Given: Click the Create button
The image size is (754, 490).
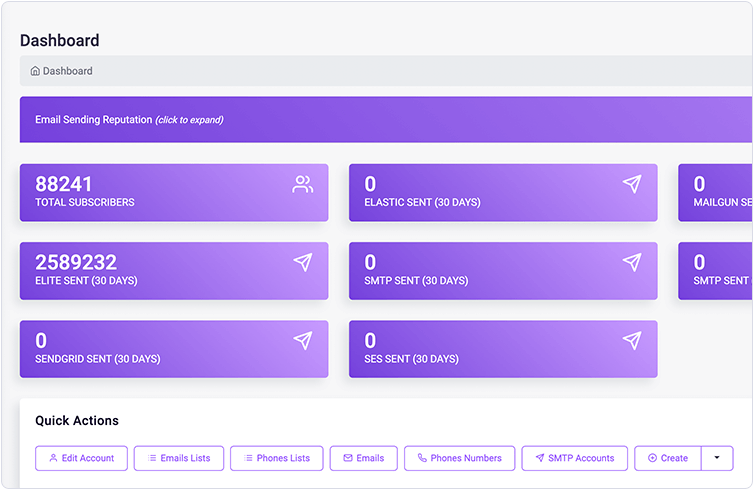Looking at the screenshot, I should (667, 458).
